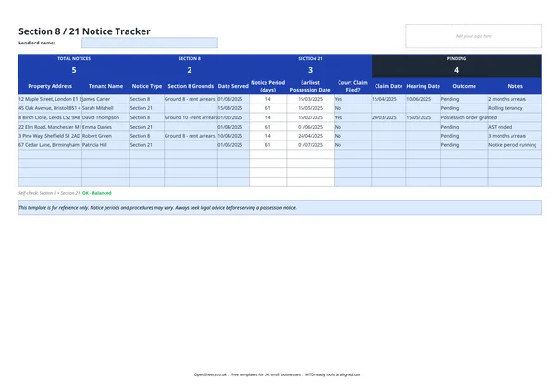Screen dimensions: 555x392
Task: Click the 22 Elm Road, Manchester cell
Action: click(50, 127)
